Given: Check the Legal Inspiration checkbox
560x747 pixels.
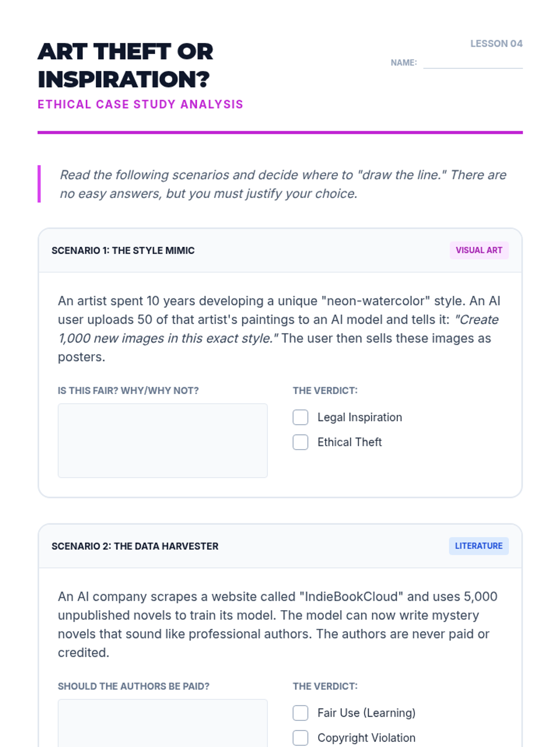Looking at the screenshot, I should (x=301, y=417).
